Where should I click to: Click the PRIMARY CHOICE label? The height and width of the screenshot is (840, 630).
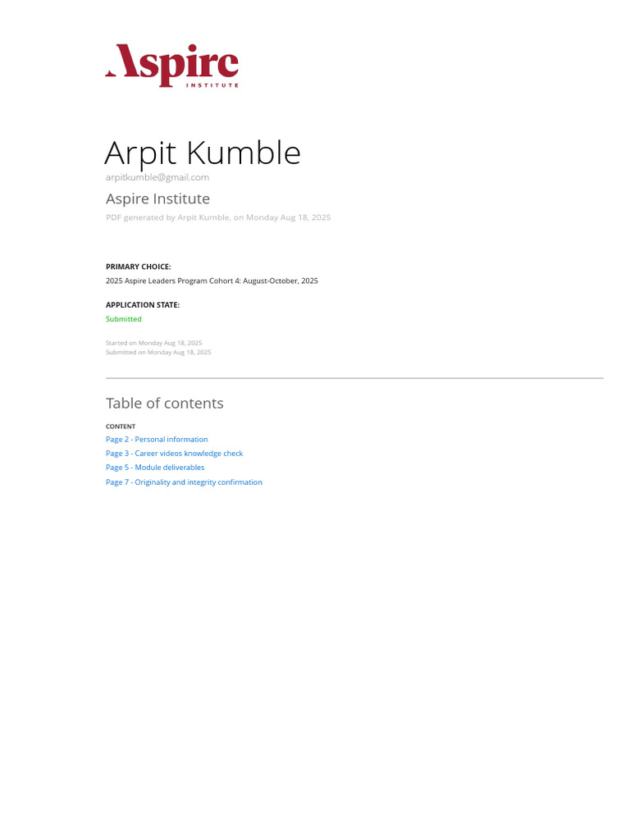click(138, 267)
